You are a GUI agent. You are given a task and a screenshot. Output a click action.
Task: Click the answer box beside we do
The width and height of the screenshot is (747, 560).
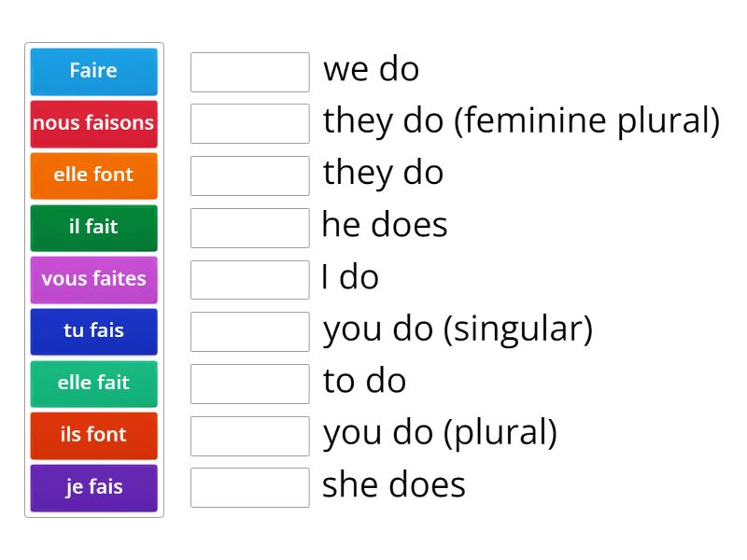pyautogui.click(x=249, y=70)
